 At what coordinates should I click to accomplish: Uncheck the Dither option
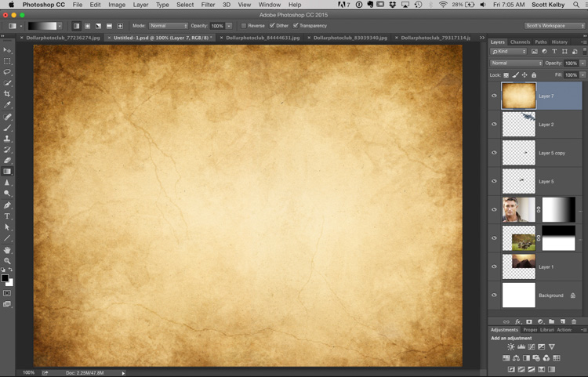(x=272, y=26)
